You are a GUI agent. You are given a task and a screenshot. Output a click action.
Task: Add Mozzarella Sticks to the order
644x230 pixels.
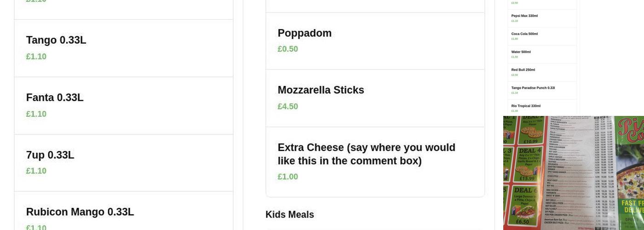click(x=375, y=98)
